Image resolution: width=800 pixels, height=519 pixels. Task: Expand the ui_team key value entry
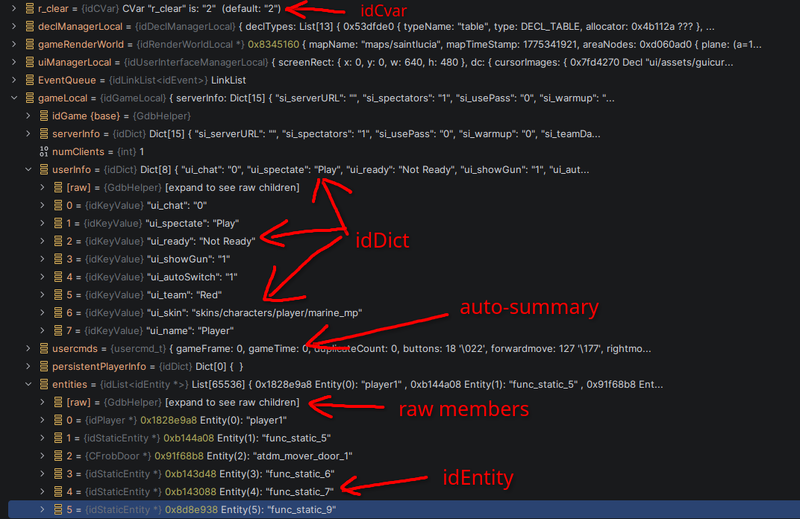coord(43,294)
